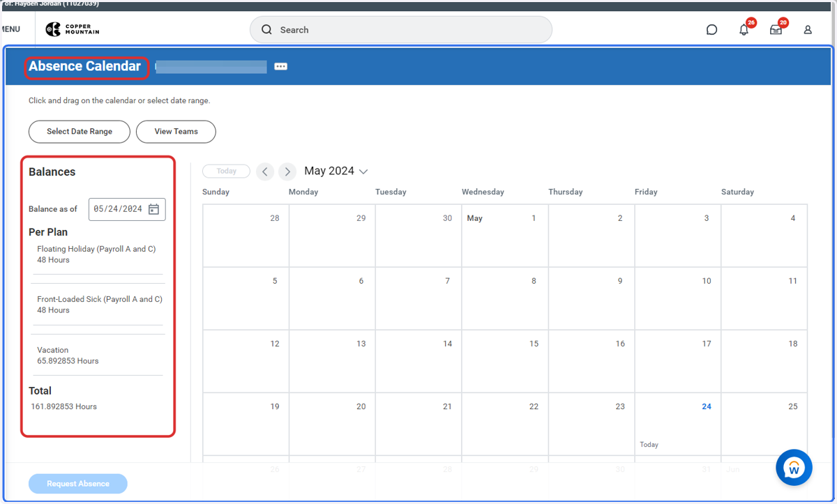Screen dimensions: 837x504
Task: Click the search magnifier icon
Action: pyautogui.click(x=266, y=30)
